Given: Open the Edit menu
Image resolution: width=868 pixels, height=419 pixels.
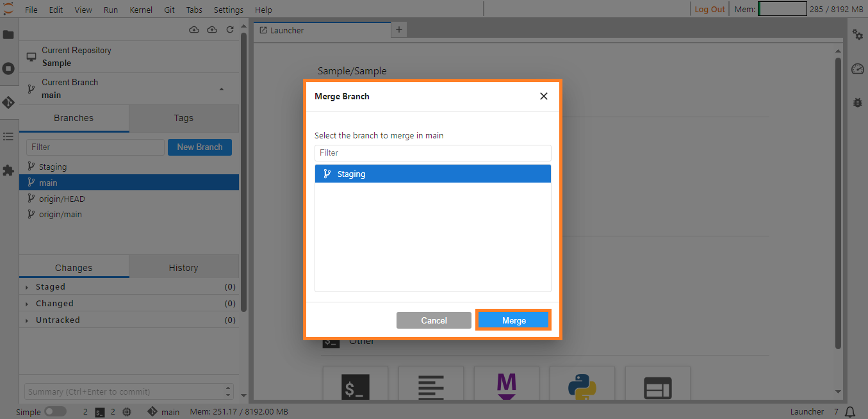Looking at the screenshot, I should 56,10.
